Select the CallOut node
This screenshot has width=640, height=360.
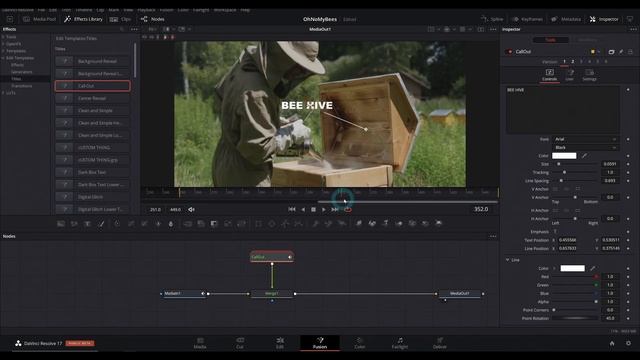(x=272, y=257)
